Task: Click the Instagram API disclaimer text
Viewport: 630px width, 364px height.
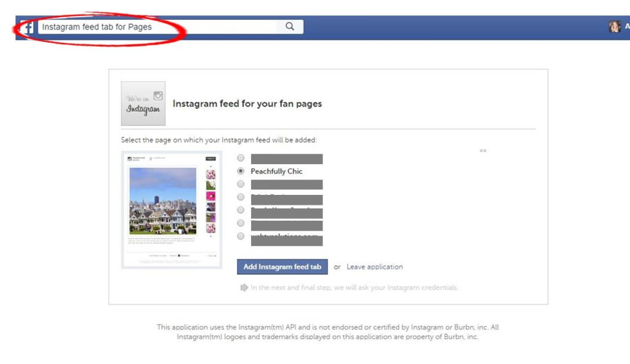Action: (x=327, y=332)
